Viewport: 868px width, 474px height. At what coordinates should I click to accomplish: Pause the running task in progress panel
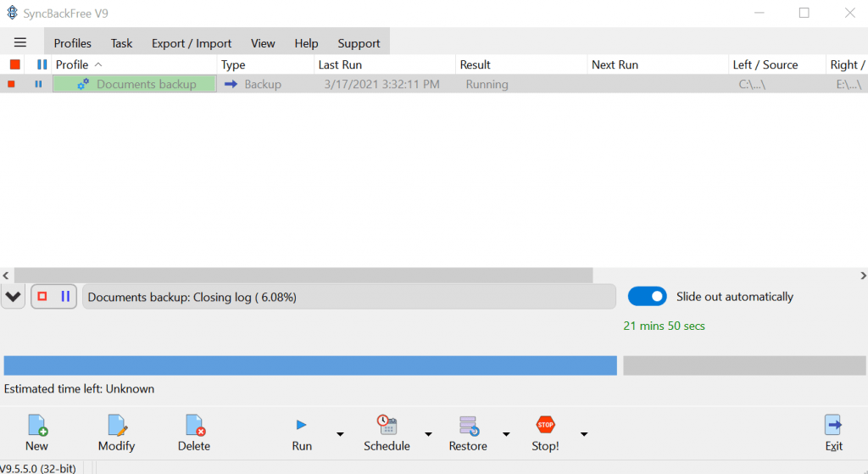point(65,296)
